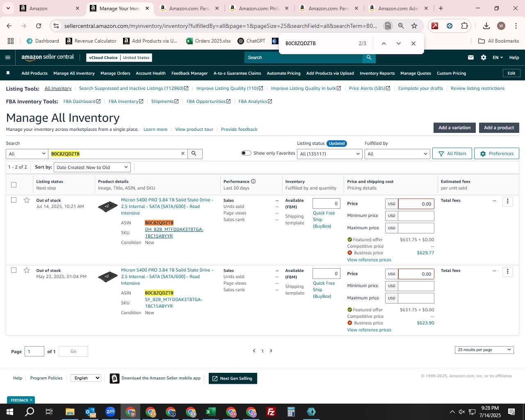Open Zoom from the taskbar
This screenshot has width=525, height=420.
pyautogui.click(x=110, y=412)
